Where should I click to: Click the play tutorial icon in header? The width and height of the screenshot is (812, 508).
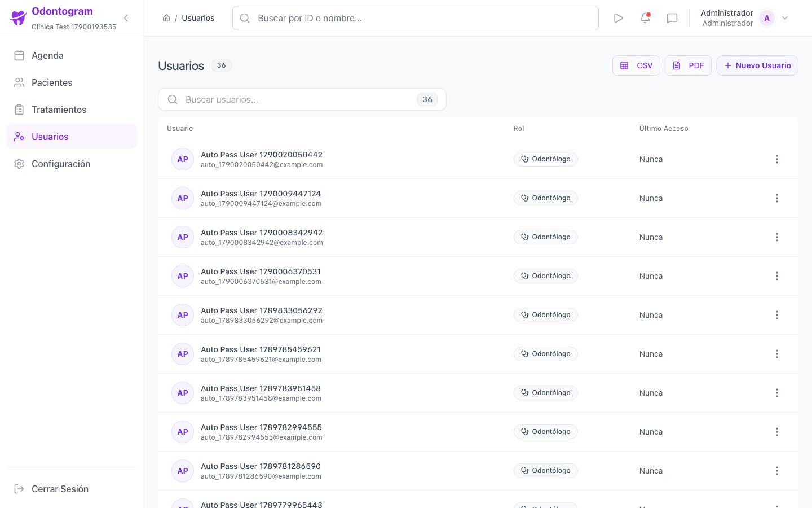(x=618, y=18)
